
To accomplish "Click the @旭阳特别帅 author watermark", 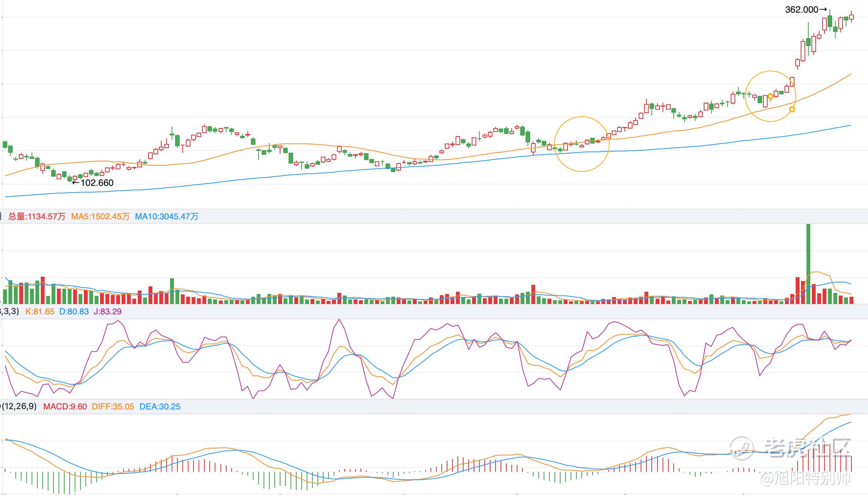I will pos(806,478).
